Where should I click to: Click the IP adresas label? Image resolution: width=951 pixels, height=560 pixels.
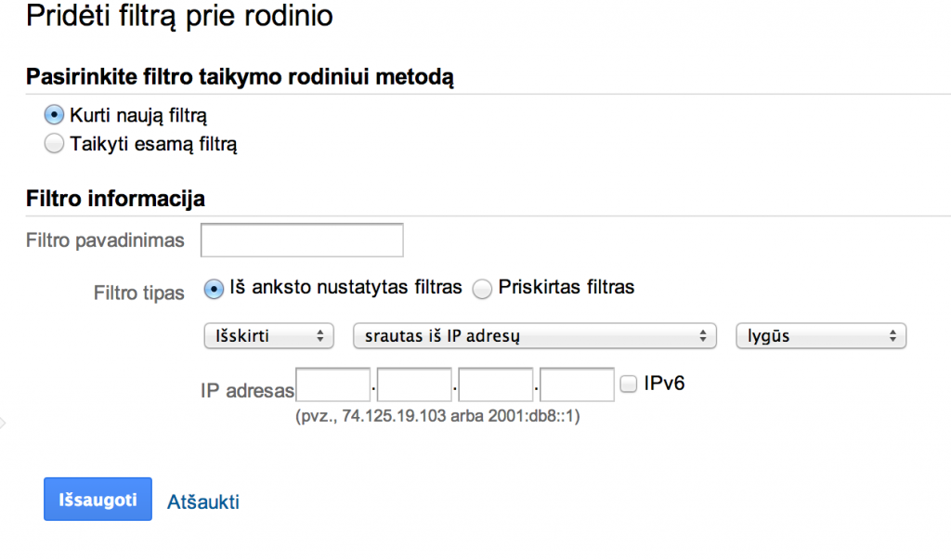click(247, 391)
